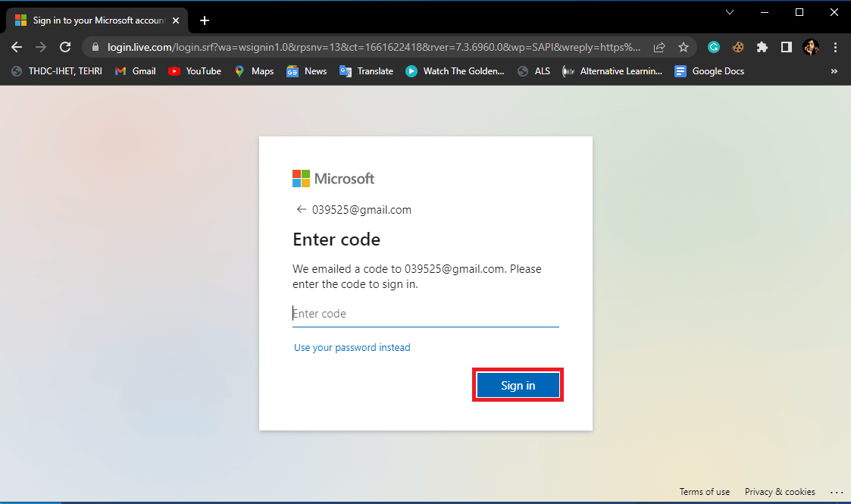Go back arrow beside email address

301,209
